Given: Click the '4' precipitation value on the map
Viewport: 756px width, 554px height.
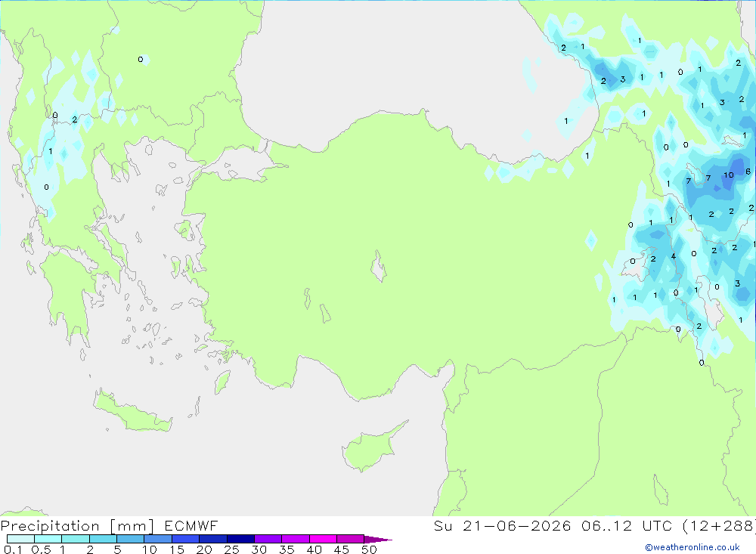Looking at the screenshot, I should tap(674, 256).
